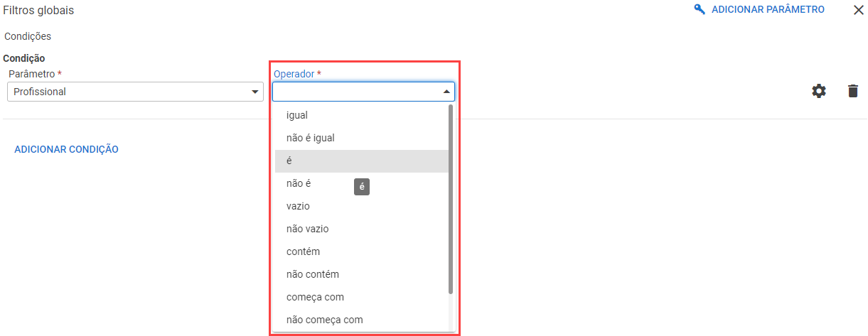Click the key icon beside Adicionar Parâmetro

pyautogui.click(x=700, y=9)
